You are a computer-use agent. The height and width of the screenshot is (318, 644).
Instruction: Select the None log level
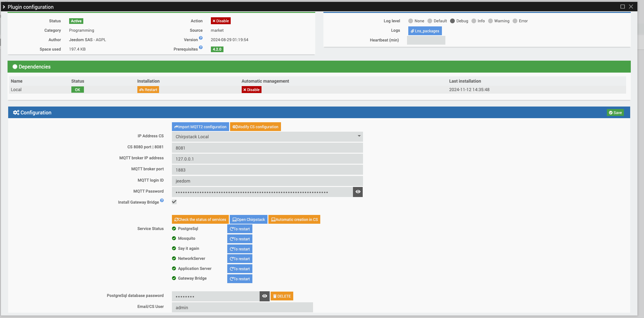410,21
